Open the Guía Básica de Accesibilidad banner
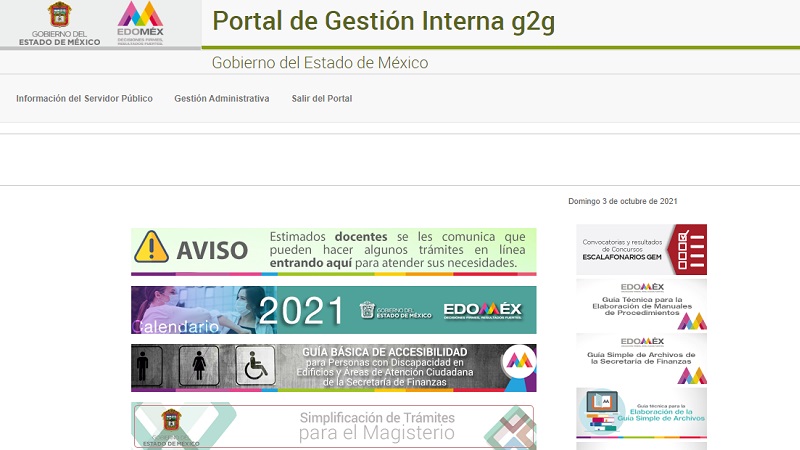The height and width of the screenshot is (450, 800). pos(334,368)
